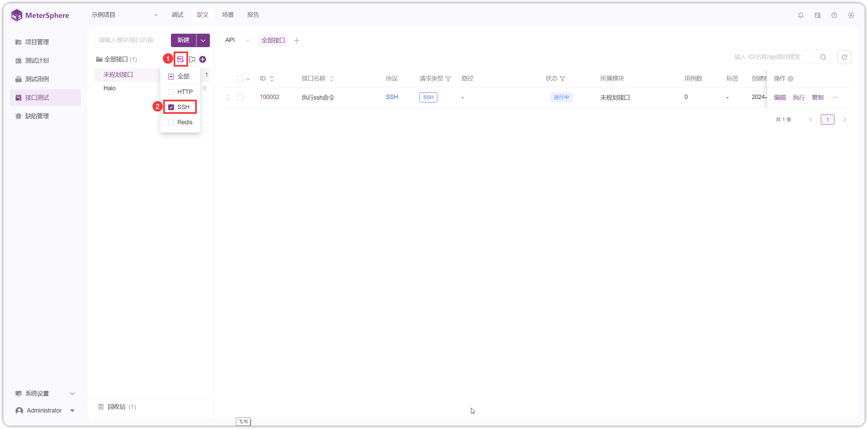Click the 飞书 label at the bottom
Image resolution: width=868 pixels, height=429 pixels.
(x=243, y=421)
